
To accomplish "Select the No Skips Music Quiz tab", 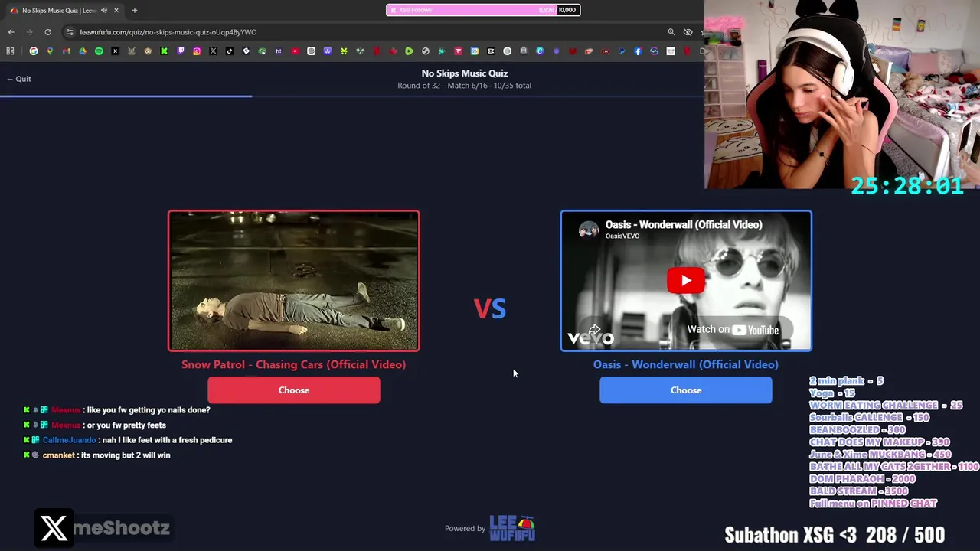I will tap(58, 10).
